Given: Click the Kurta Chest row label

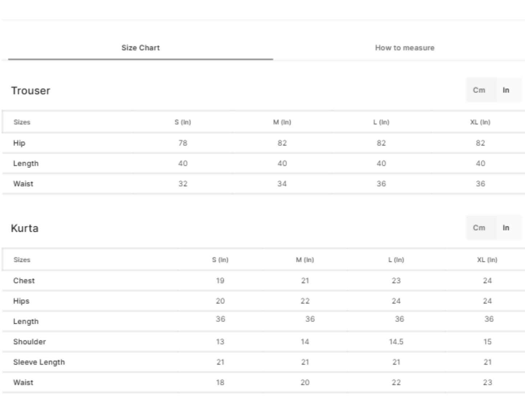Looking at the screenshot, I should [x=24, y=280].
